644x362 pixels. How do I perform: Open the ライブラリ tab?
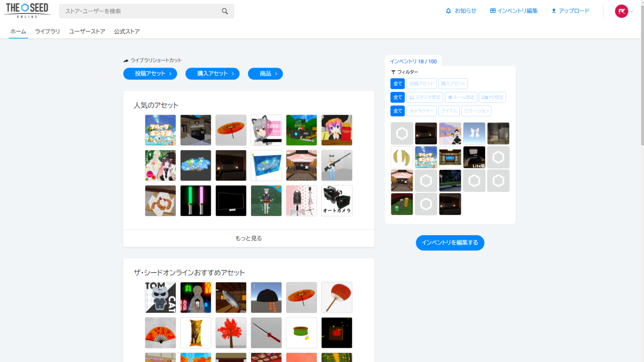[x=48, y=31]
